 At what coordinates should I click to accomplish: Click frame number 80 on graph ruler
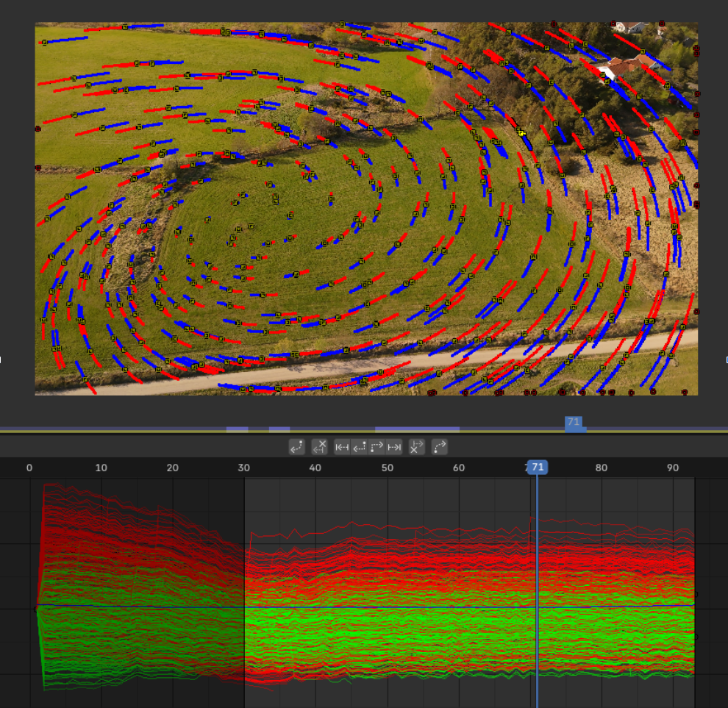coord(602,468)
